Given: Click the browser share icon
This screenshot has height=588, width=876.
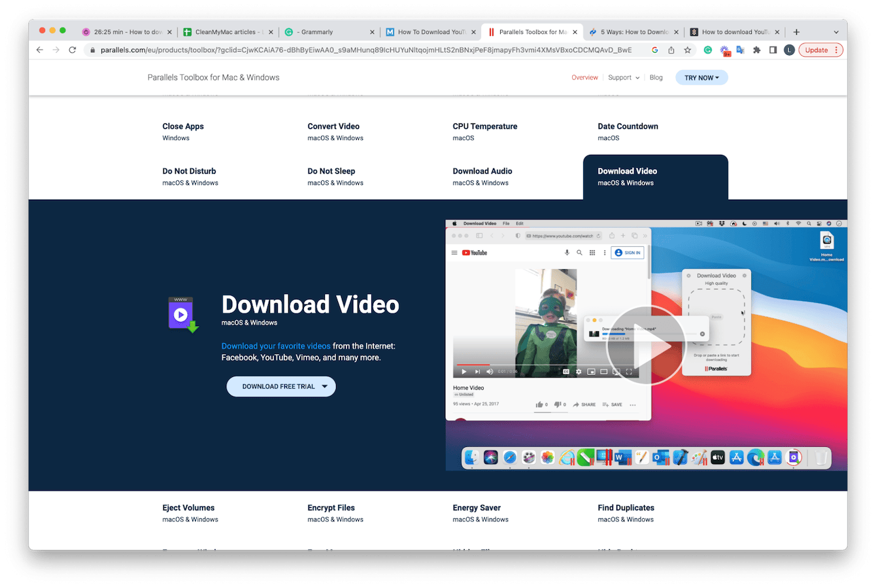Looking at the screenshot, I should pyautogui.click(x=671, y=50).
